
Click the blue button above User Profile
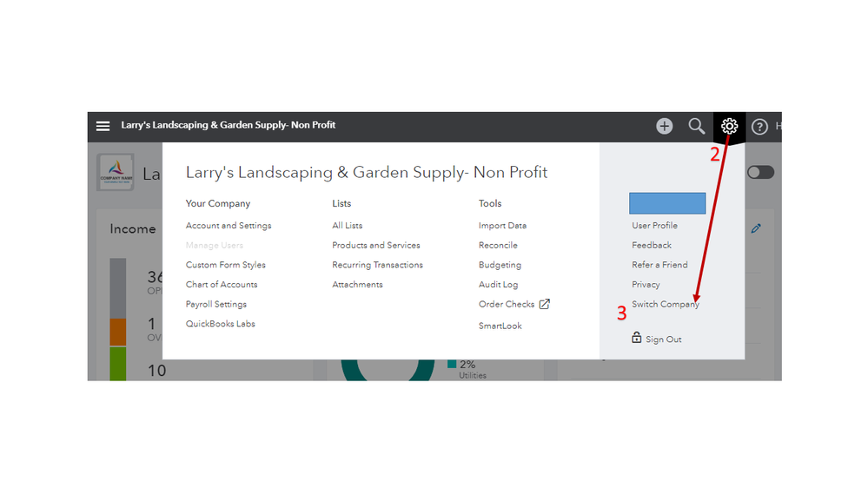pos(667,203)
